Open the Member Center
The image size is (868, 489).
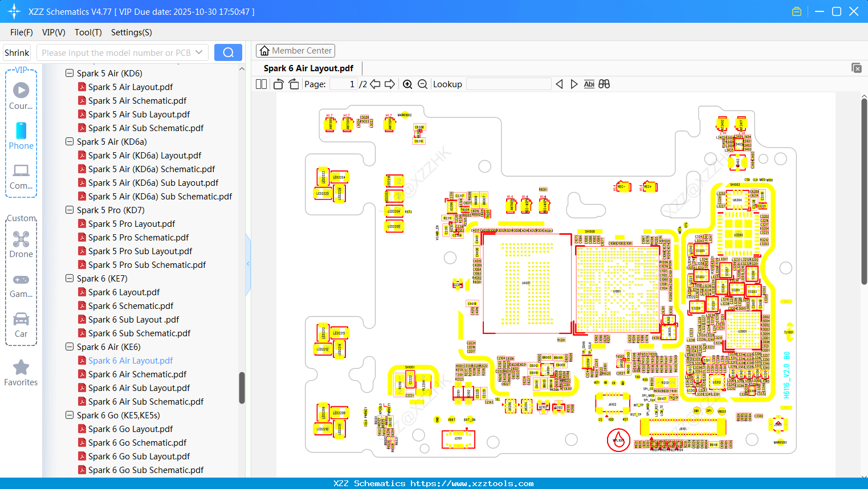click(295, 50)
